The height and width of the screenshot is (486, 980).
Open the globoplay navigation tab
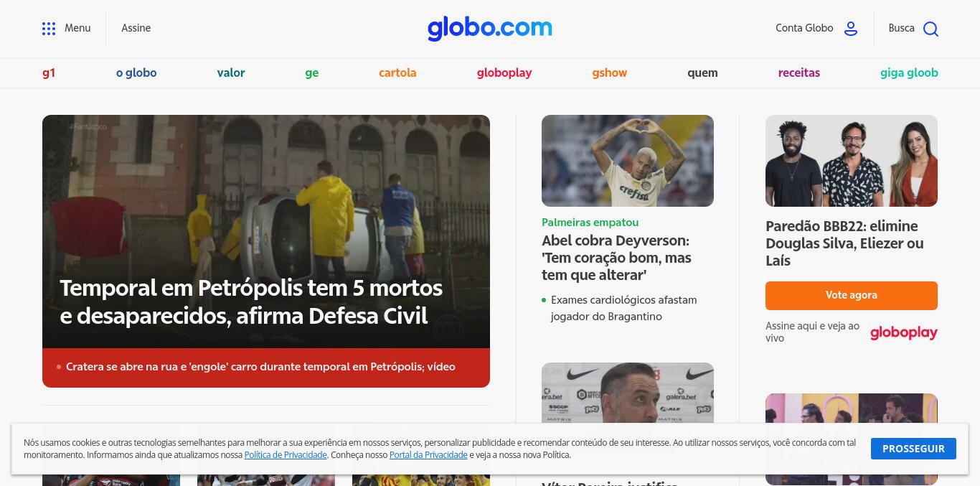coord(504,73)
